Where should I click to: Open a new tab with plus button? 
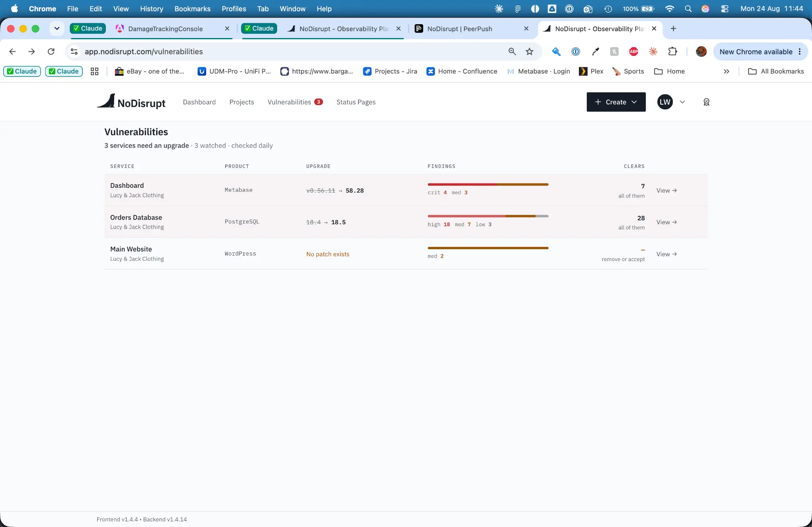pos(673,29)
